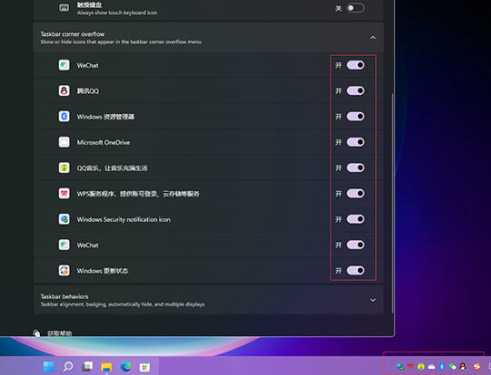Screen dimensions: 491x375
Task: Click the Windows Security shield icon in list
Action: coord(64,219)
